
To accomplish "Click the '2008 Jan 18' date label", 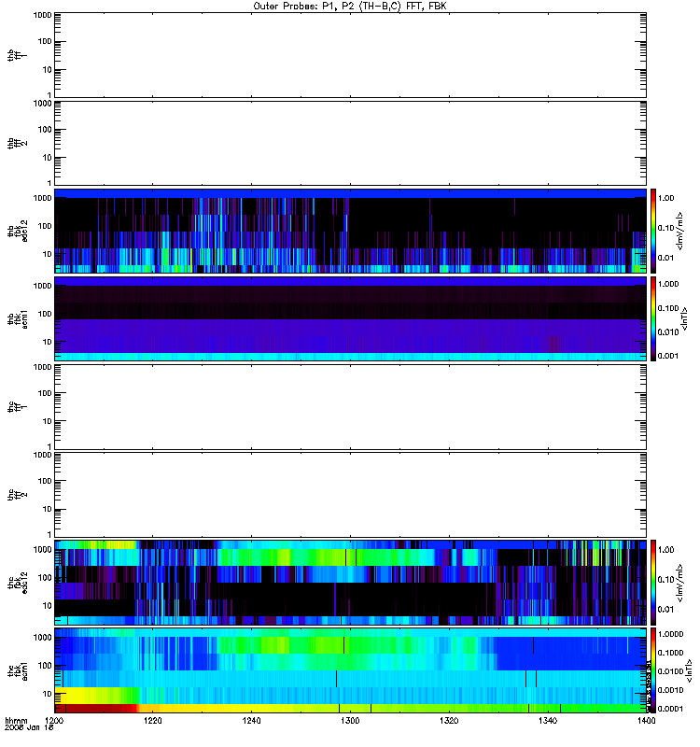I will (29, 727).
